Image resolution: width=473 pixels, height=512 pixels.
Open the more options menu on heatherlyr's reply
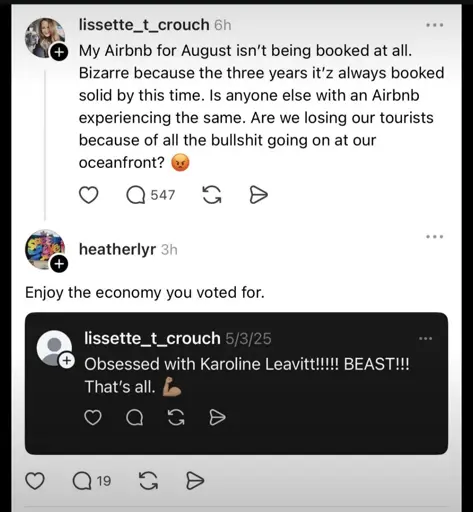tap(435, 237)
